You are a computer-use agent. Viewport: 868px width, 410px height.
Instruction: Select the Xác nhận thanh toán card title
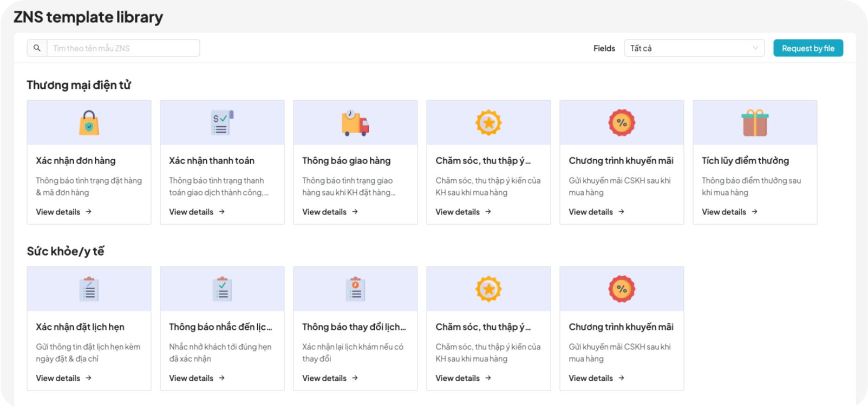[x=212, y=161]
